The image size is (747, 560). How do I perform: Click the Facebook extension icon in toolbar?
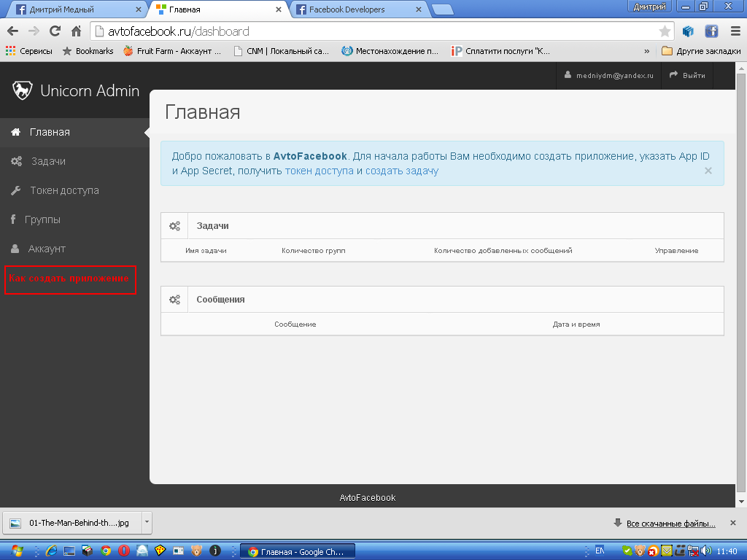point(711,31)
